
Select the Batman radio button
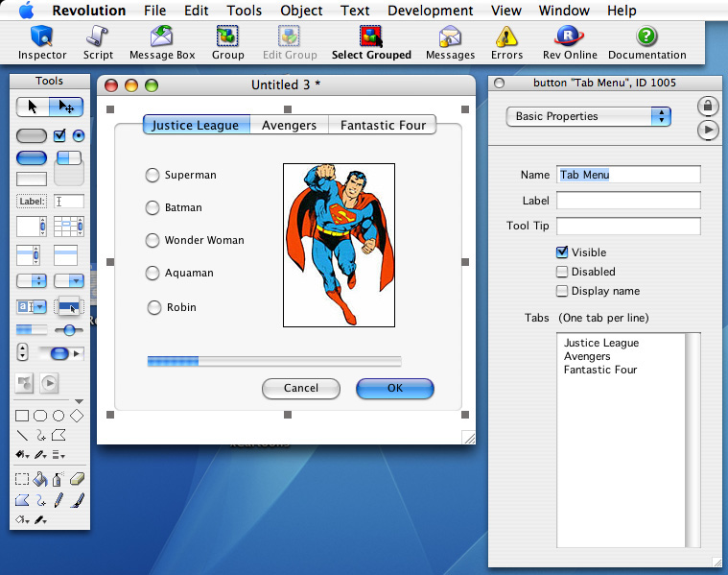(x=153, y=207)
